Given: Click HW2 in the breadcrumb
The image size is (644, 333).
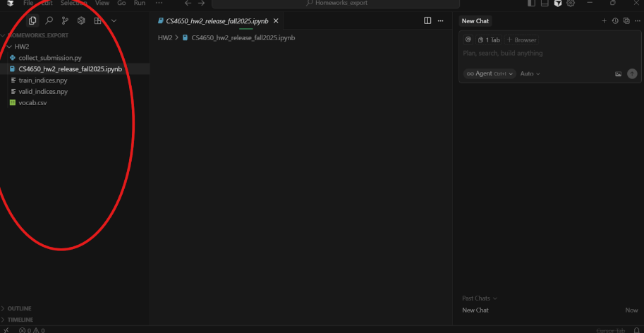Looking at the screenshot, I should click(165, 38).
